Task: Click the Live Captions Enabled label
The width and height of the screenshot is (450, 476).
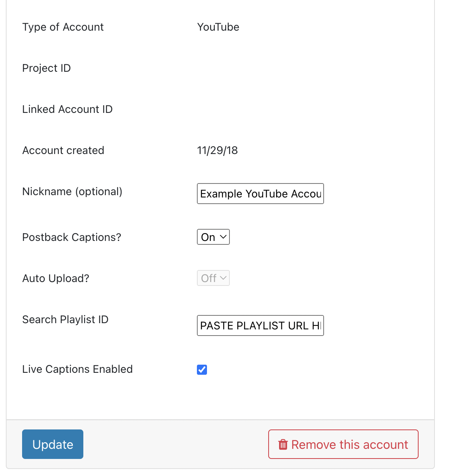Action: 78,369
